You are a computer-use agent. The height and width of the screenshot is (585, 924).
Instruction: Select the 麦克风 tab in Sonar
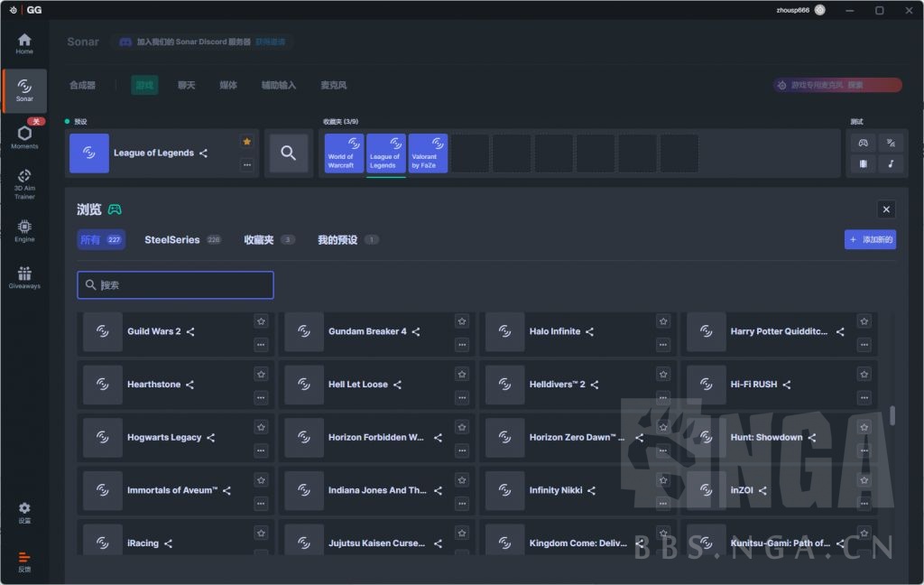click(x=333, y=86)
